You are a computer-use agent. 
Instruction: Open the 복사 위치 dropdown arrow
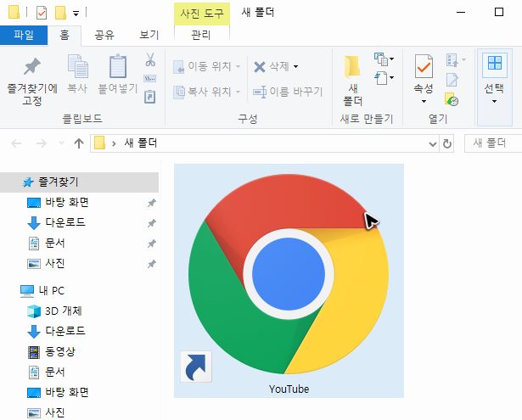(x=238, y=92)
